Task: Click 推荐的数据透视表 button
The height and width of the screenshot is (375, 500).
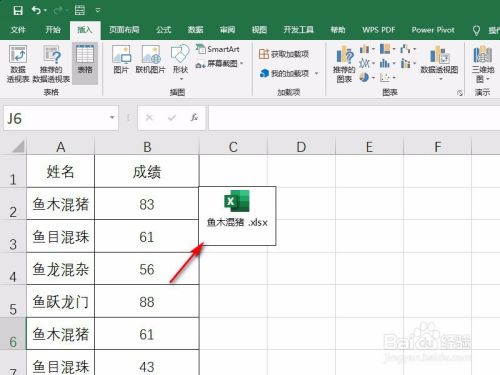Action: pos(51,64)
